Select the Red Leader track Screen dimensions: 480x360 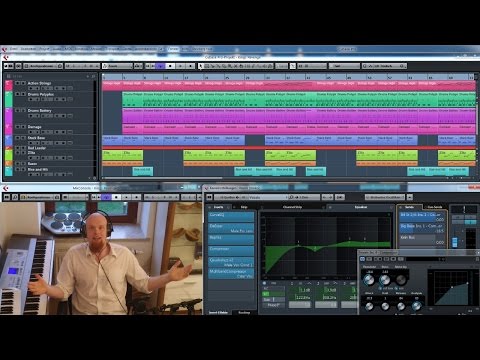point(37,148)
